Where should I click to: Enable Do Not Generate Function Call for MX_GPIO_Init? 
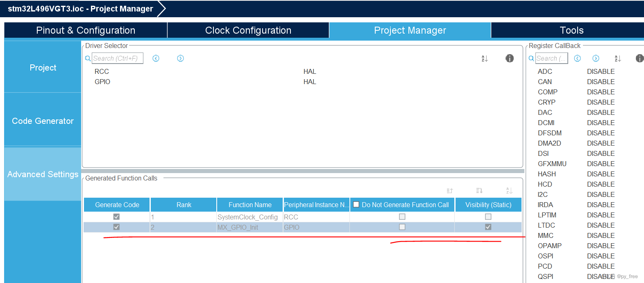[402, 227]
